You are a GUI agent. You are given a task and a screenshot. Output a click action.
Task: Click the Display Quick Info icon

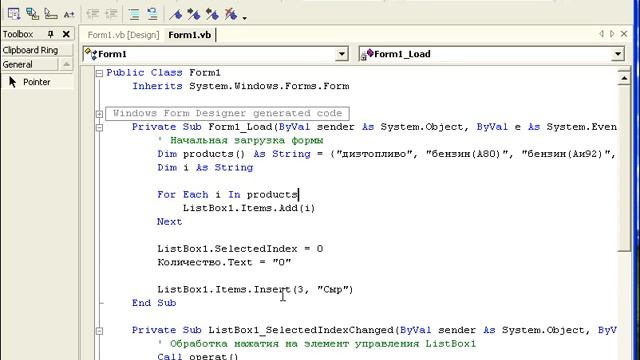(51, 14)
